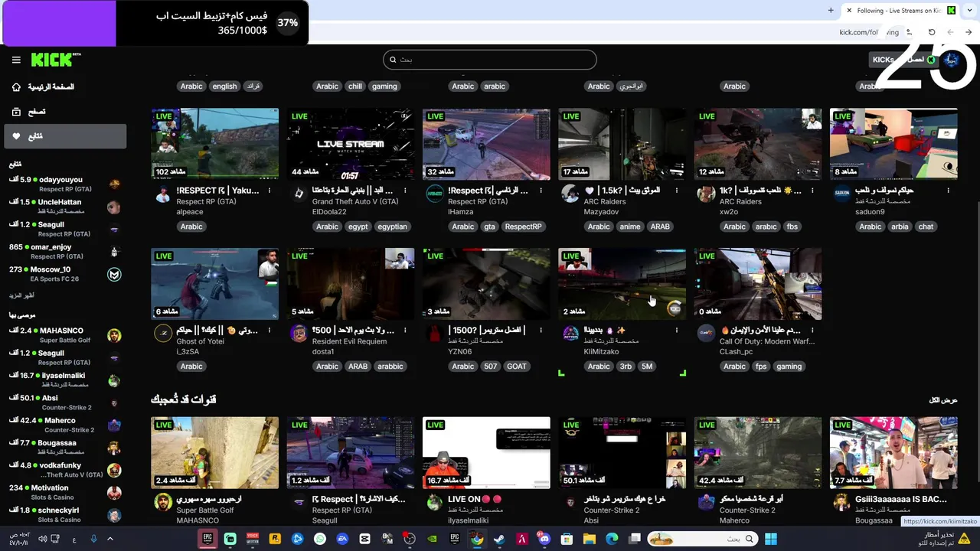Viewport: 980px width, 551px height.
Task: Click the heart icon in the following row
Action: point(16,136)
